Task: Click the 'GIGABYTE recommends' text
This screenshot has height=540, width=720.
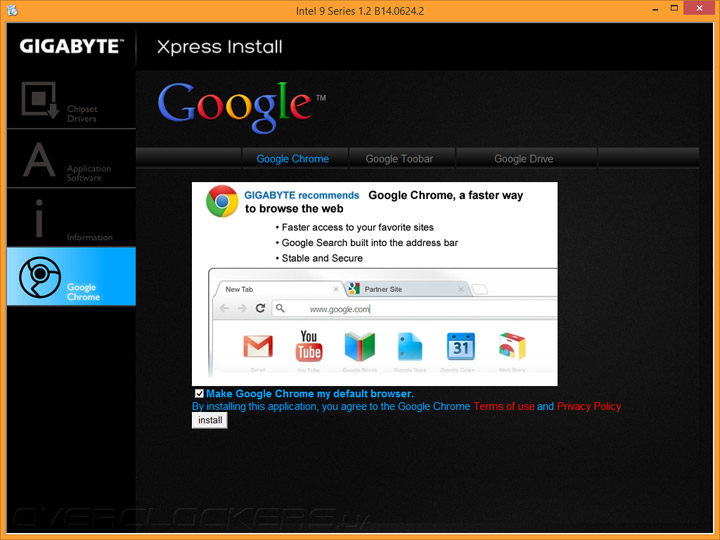Action: pos(302,195)
